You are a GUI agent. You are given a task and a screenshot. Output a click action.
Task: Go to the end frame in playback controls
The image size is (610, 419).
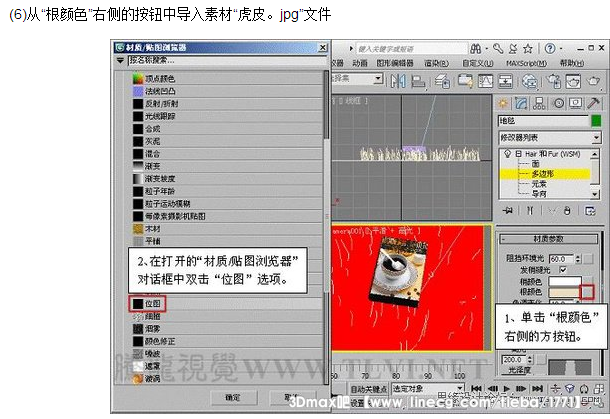[x=537, y=388]
